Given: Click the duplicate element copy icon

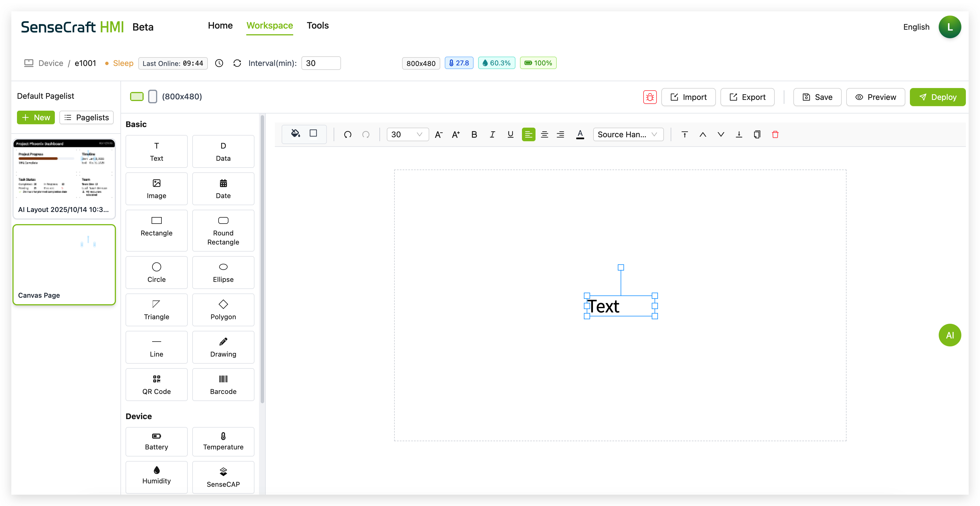Looking at the screenshot, I should point(757,134).
